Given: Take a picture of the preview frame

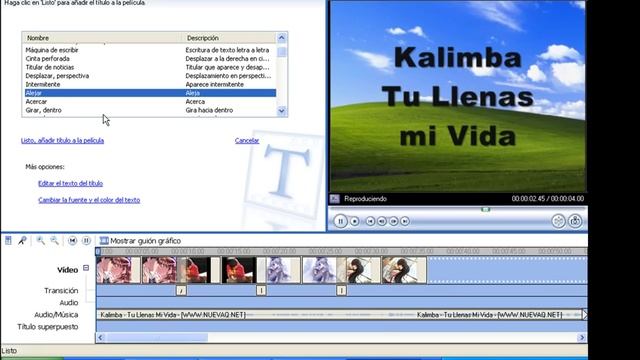Looking at the screenshot, I should click(x=575, y=221).
